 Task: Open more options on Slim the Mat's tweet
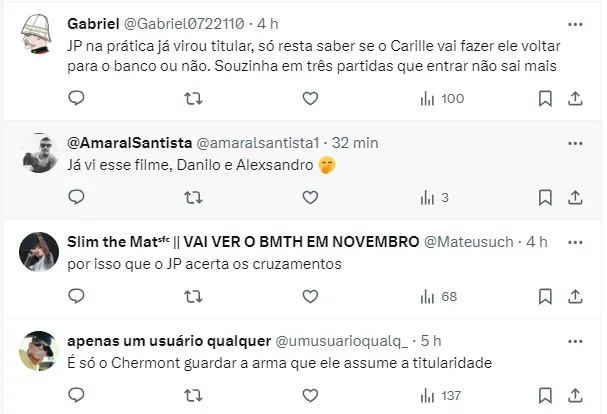point(575,241)
